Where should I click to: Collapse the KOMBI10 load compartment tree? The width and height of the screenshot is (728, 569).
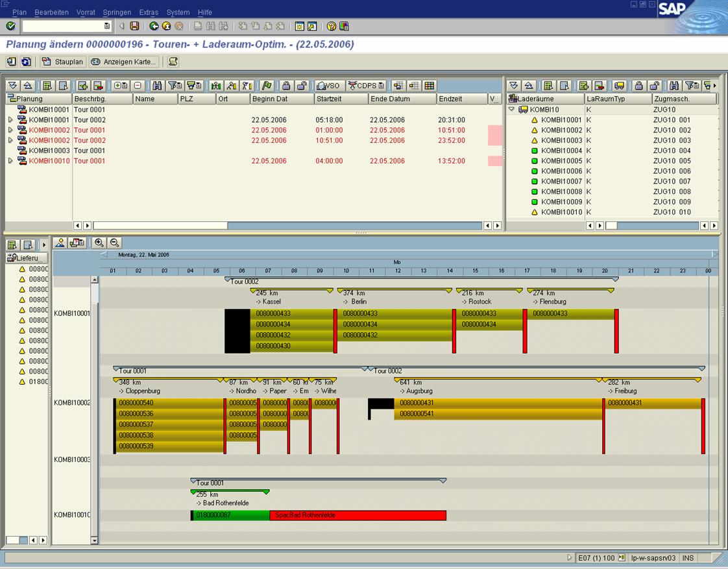point(512,109)
